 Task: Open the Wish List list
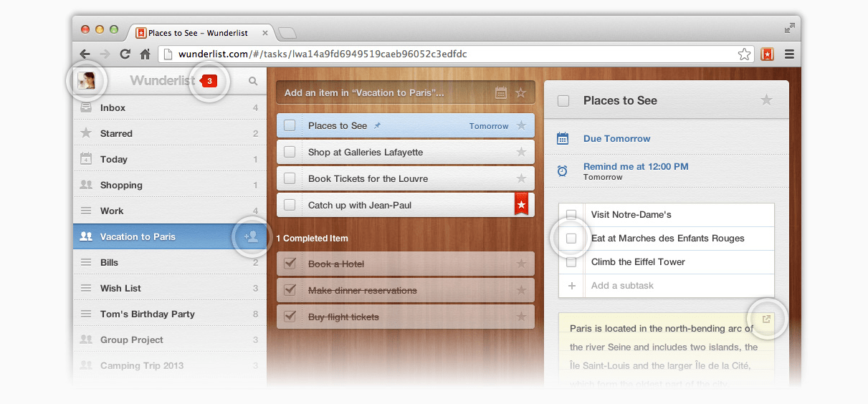point(170,288)
